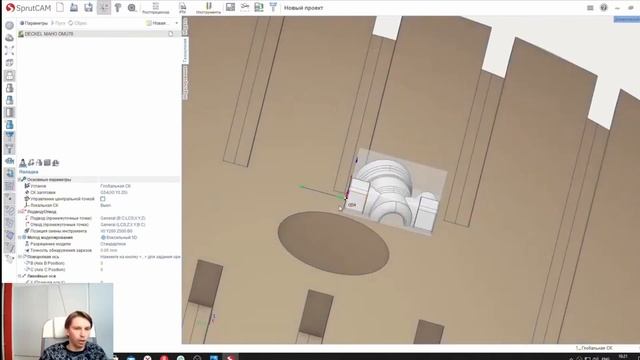Screen dimensions: 640x360
Task: Select the Отвод (промежуточные точки) row
Action: click(x=99, y=224)
